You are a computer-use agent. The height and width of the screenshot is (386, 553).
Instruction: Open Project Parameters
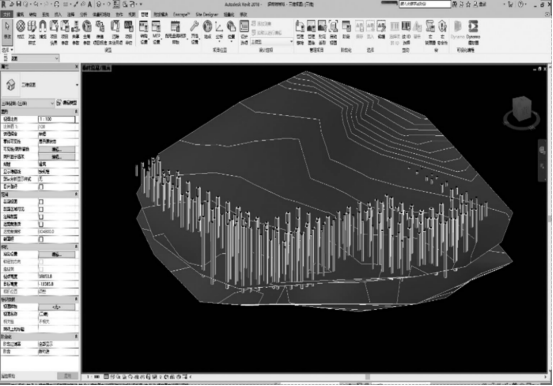[x=65, y=31]
